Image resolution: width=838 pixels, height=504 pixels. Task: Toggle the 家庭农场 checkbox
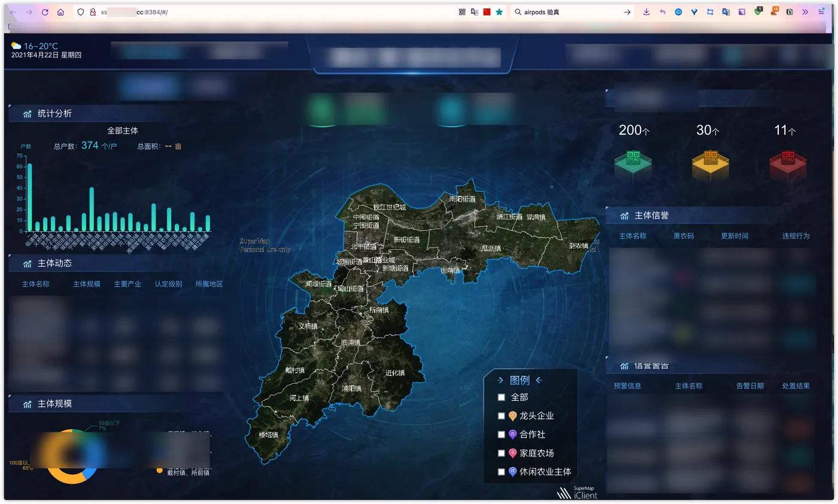[502, 453]
